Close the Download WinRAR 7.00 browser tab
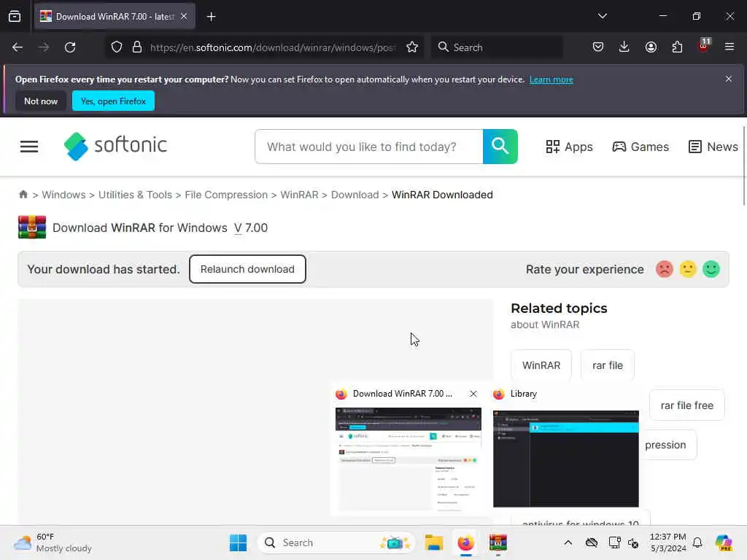Viewport: 747px width, 560px height. point(184,16)
